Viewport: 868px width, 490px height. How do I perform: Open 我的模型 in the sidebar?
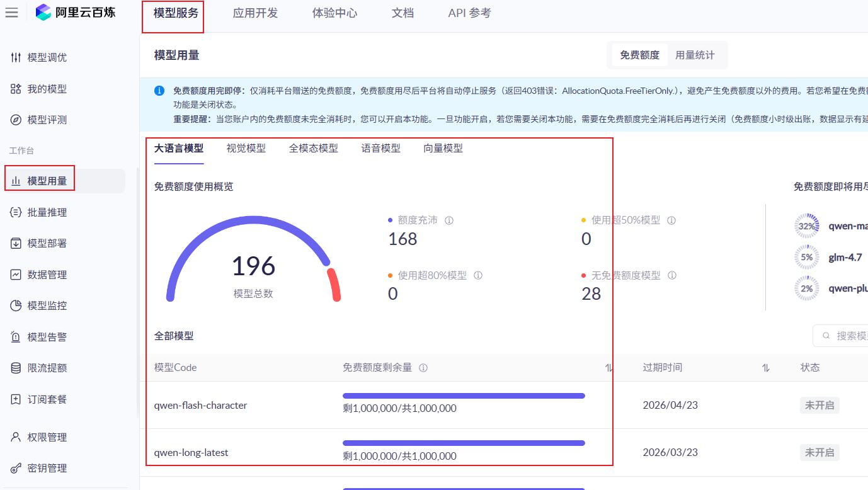39,89
